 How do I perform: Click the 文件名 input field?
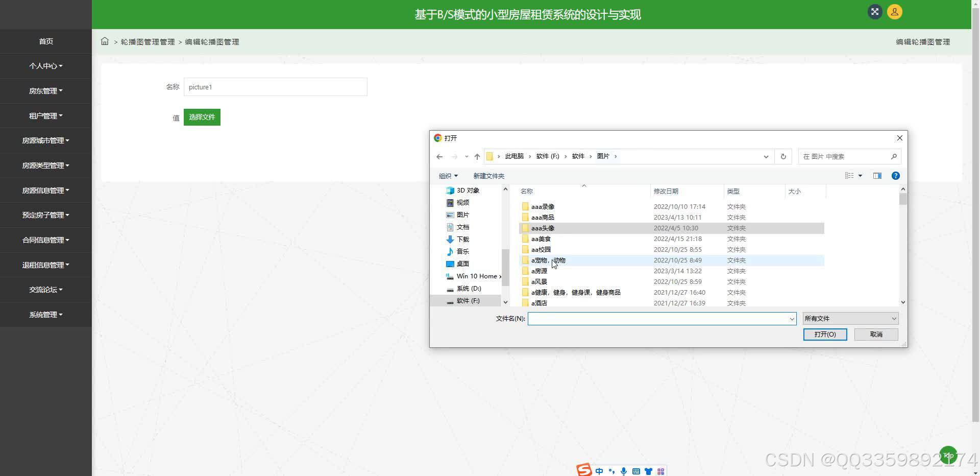[661, 319]
